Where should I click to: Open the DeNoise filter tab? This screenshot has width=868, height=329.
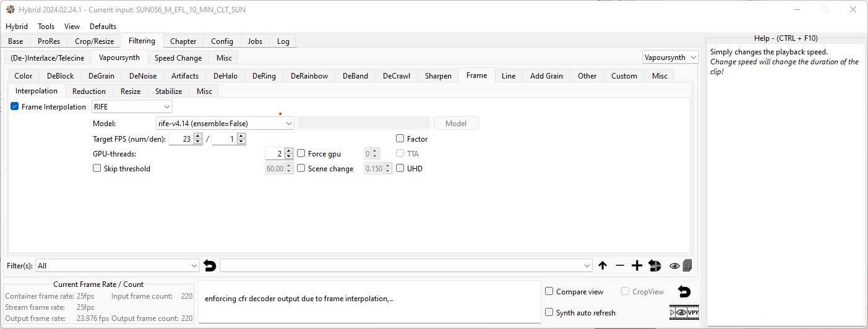click(x=142, y=76)
